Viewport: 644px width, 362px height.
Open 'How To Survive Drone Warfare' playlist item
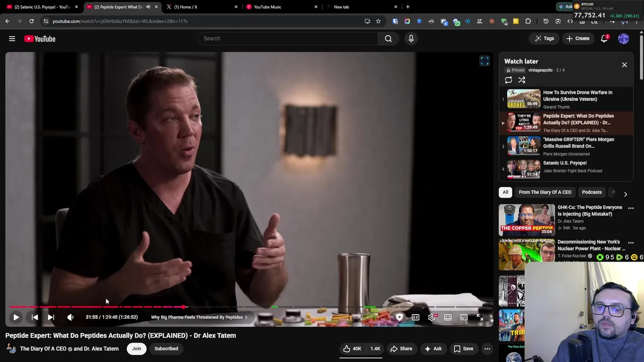pos(566,99)
